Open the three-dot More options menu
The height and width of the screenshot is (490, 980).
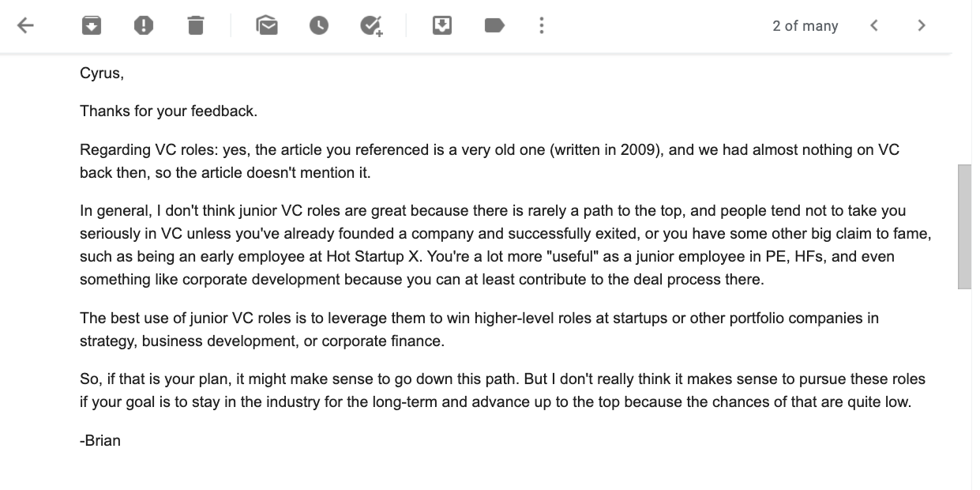[x=542, y=25]
